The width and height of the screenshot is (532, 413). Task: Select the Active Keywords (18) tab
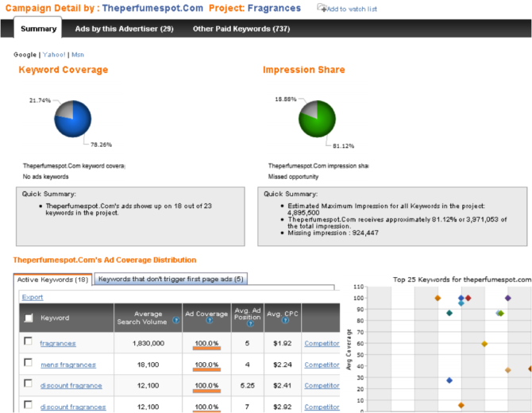point(52,280)
